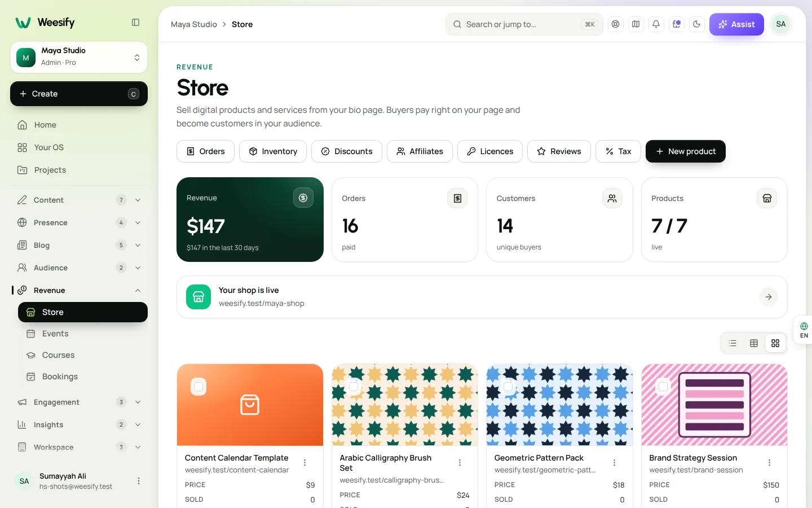
Task: Open Events in the sidebar
Action: (x=83, y=334)
